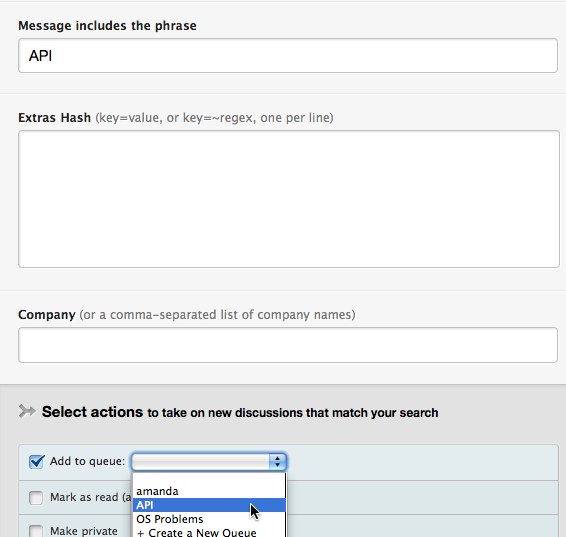Screen dimensions: 566x537
Task: Click the arrow icon beside Select actions
Action: click(27, 411)
